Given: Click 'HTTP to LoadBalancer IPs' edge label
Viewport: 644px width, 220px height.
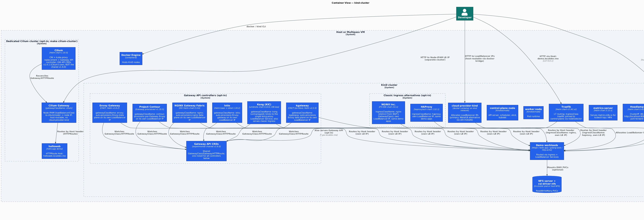Looking at the screenshot, I should tap(480, 59).
